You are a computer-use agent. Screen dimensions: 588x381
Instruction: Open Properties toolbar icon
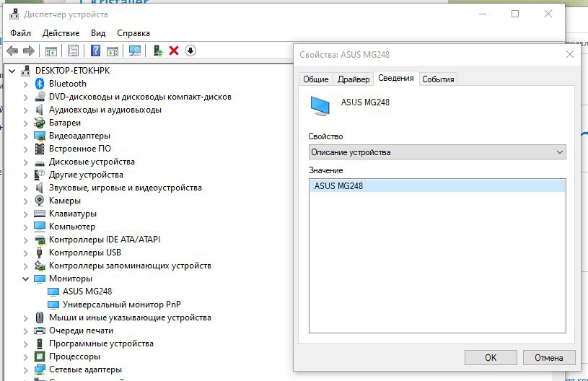point(73,51)
